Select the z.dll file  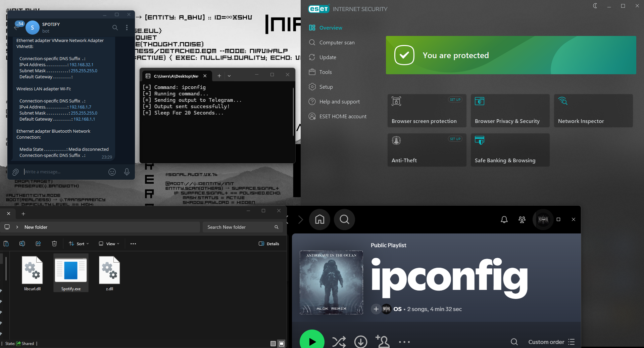109,273
